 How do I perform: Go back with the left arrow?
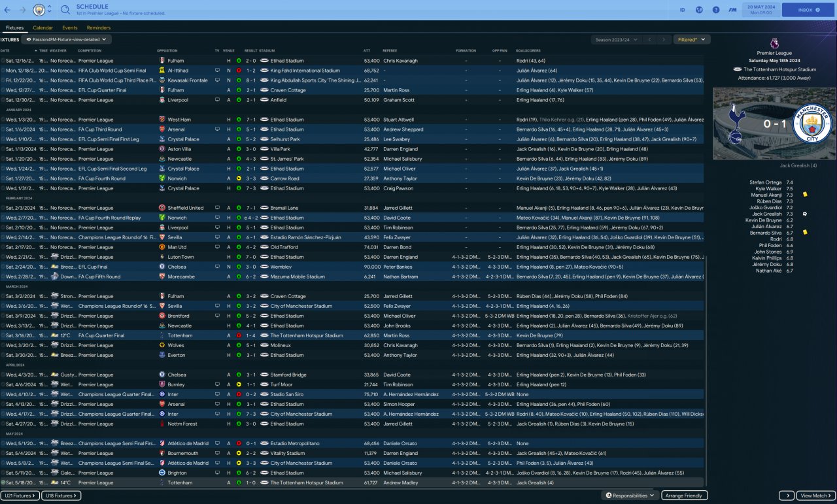tap(7, 10)
